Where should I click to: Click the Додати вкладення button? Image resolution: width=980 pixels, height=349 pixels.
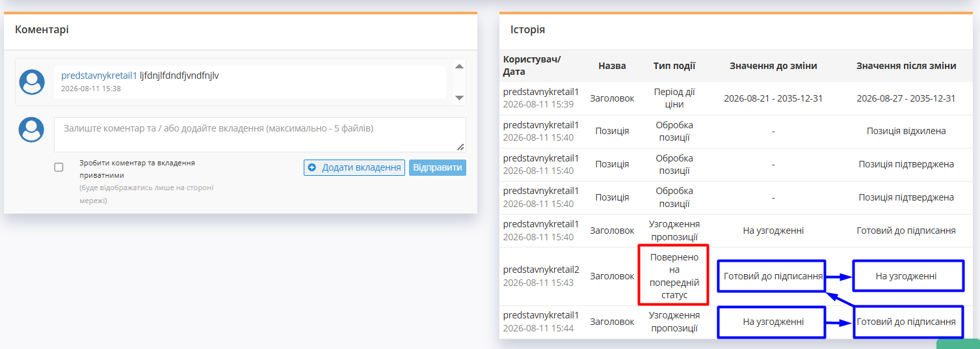point(354,168)
